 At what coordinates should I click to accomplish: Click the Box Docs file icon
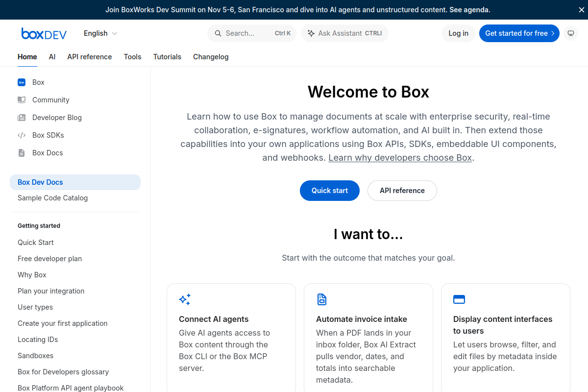(22, 153)
